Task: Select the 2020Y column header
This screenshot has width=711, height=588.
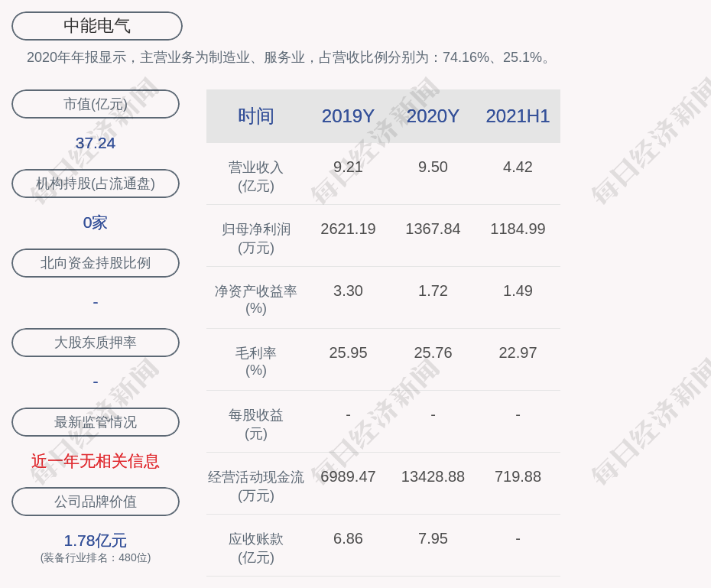Action: (433, 116)
